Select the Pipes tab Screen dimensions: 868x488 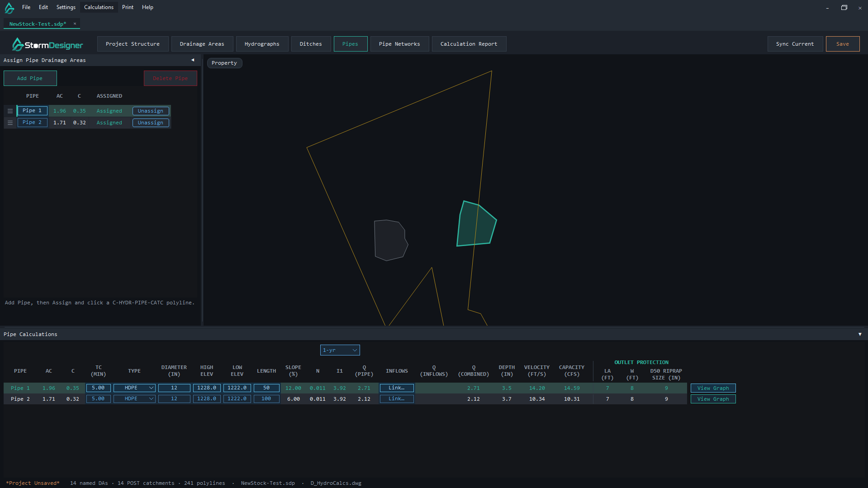(351, 44)
